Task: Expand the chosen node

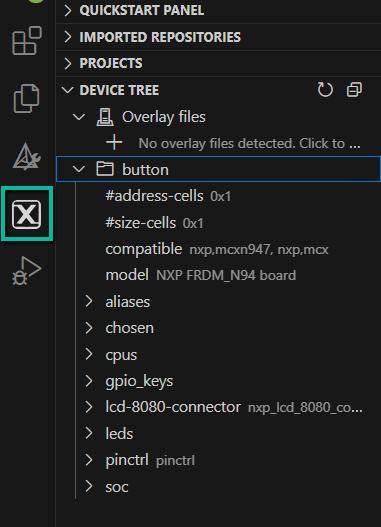Action: 89,328
